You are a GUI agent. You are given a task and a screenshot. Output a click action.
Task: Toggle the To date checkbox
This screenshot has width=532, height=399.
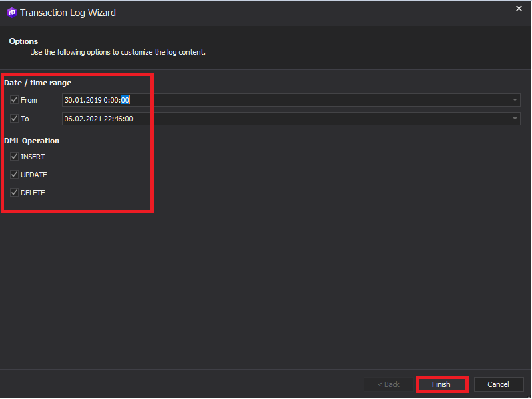click(14, 119)
